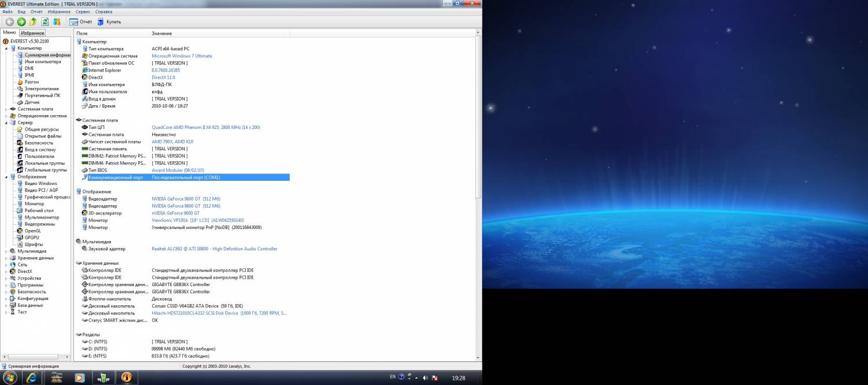Collapse the Отображение tree node
Screen dimensions: 868x385
pyautogui.click(x=7, y=177)
